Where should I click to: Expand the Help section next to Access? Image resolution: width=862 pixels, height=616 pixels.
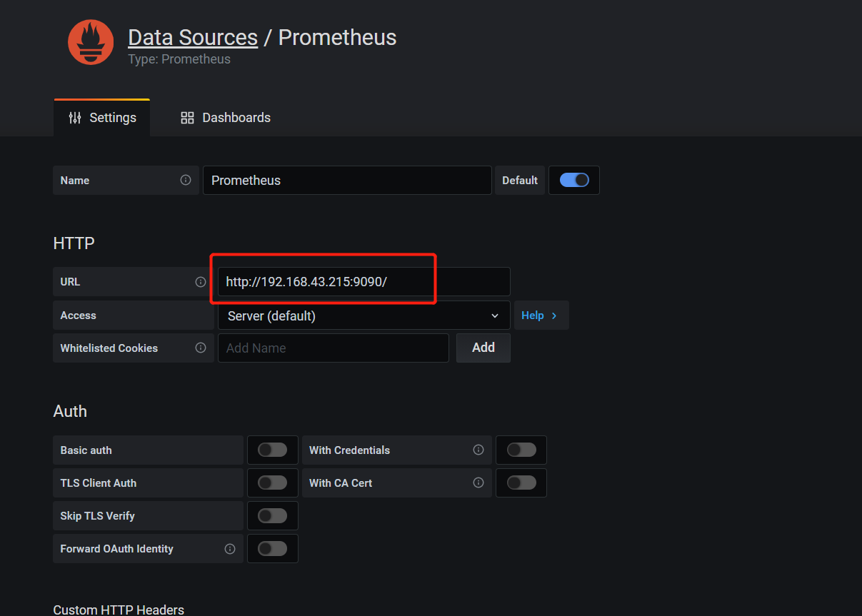[541, 315]
